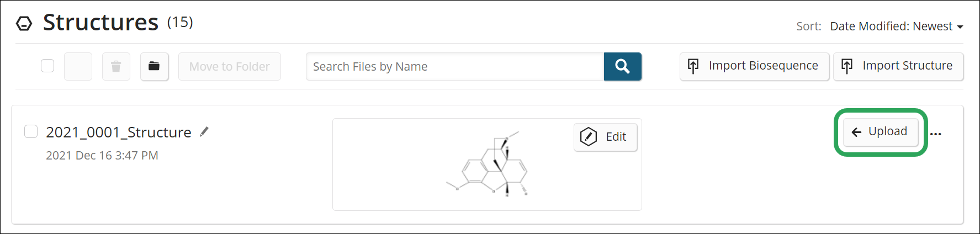Click the Edit structure button
Image resolution: width=980 pixels, height=234 pixels.
point(605,137)
